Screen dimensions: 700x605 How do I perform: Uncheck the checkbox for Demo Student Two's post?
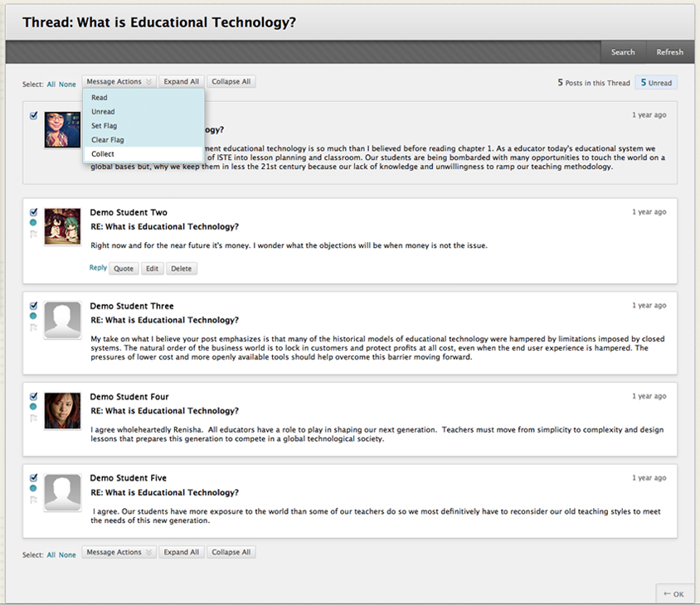(33, 212)
